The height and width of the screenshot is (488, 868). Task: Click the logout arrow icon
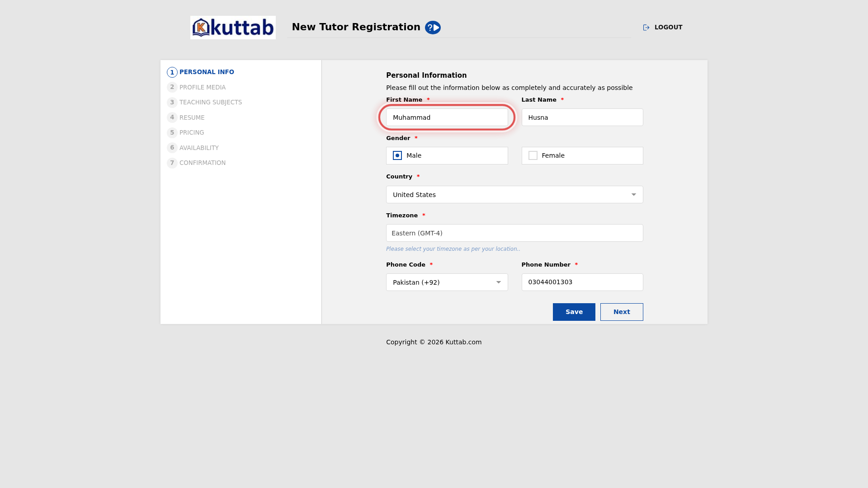point(646,28)
